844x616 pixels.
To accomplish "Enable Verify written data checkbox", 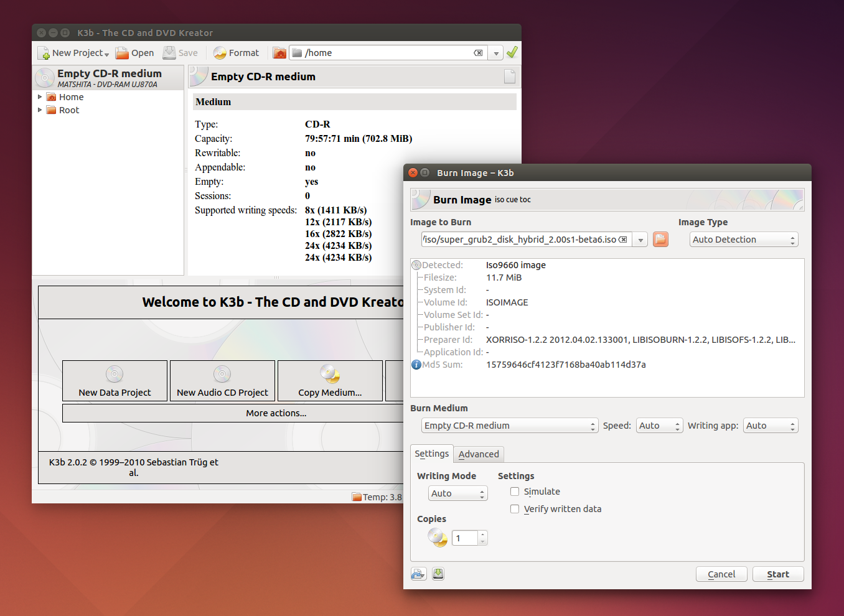I will [x=515, y=509].
